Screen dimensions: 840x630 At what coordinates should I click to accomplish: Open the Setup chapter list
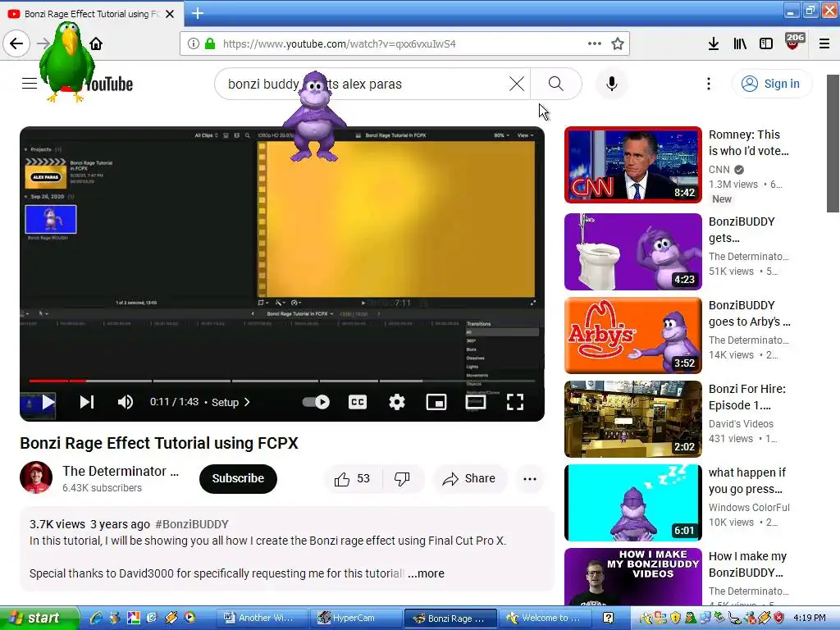(231, 402)
